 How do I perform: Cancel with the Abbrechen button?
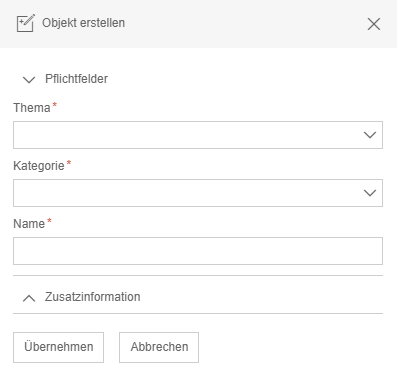[x=159, y=347]
